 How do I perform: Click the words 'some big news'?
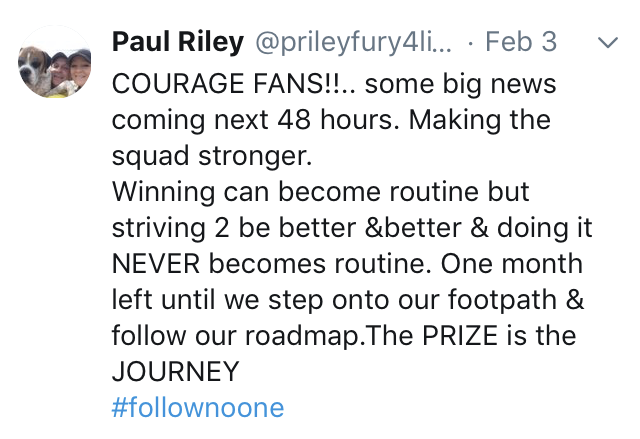point(460,84)
